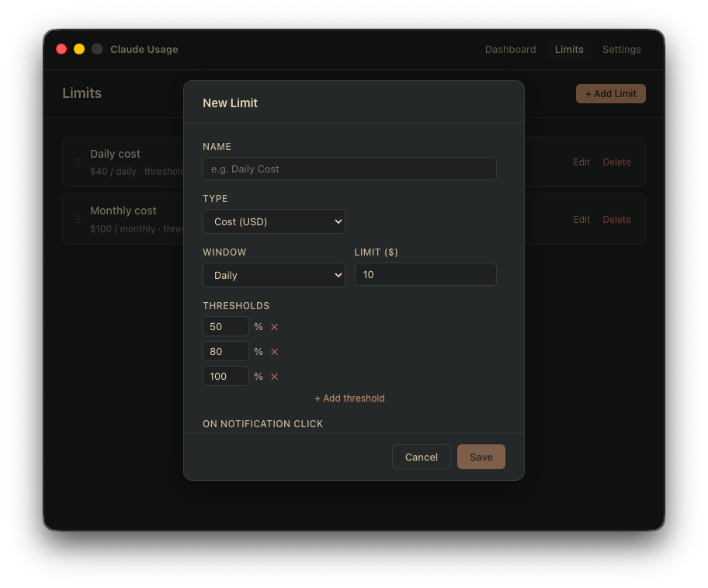This screenshot has height=588, width=708.
Task: Save the new limit
Action: tap(481, 457)
